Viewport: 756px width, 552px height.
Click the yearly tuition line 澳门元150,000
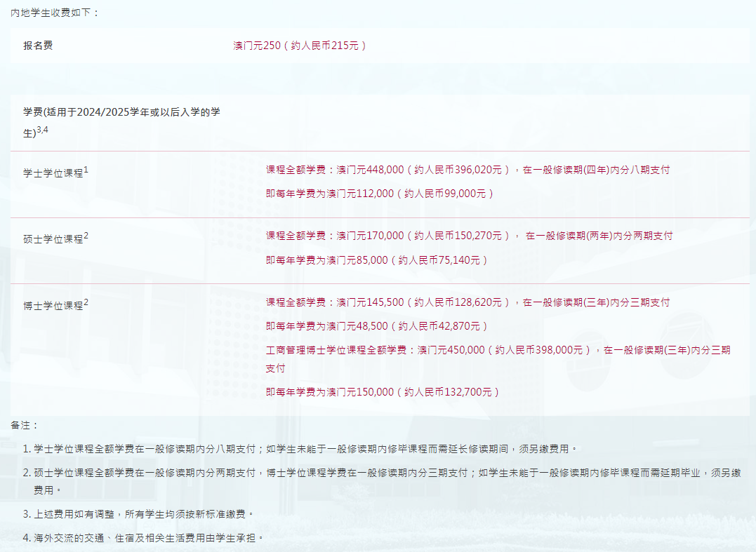(383, 392)
